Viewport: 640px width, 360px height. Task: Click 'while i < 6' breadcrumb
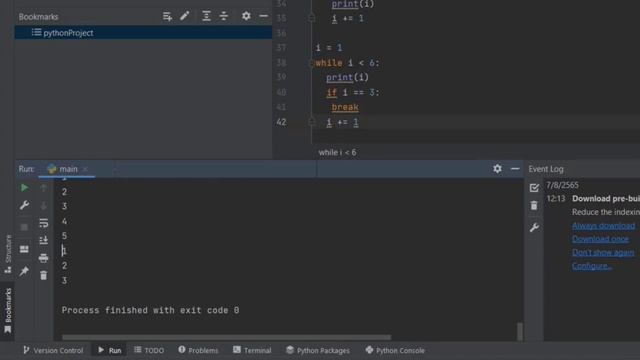click(x=337, y=152)
